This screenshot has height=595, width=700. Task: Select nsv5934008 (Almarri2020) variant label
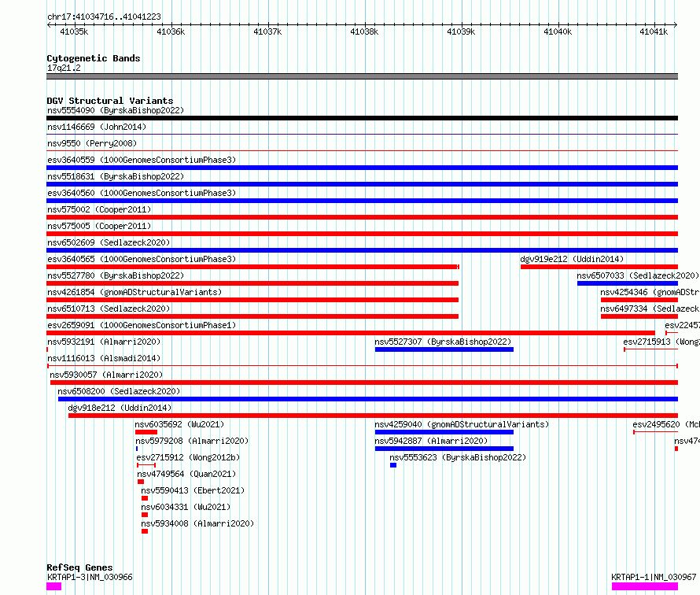197,523
